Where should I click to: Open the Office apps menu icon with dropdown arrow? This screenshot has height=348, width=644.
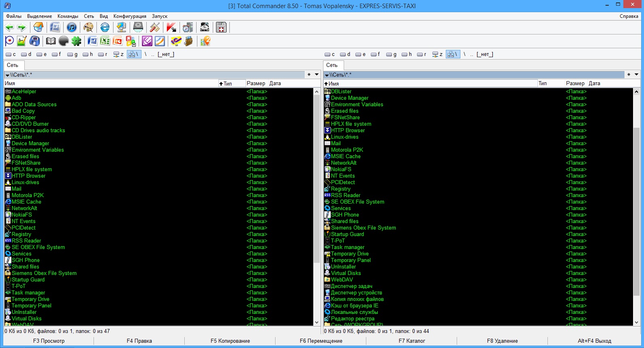(x=131, y=41)
